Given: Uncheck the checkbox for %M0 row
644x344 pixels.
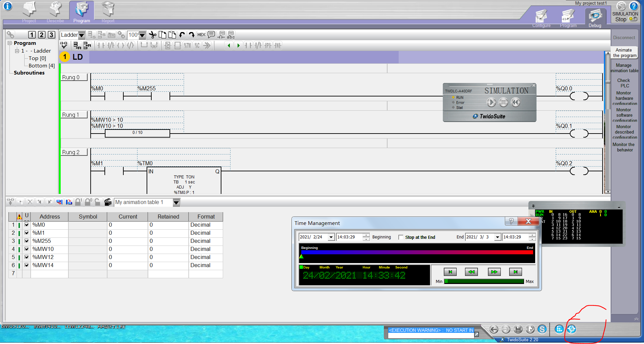Looking at the screenshot, I should click(27, 225).
